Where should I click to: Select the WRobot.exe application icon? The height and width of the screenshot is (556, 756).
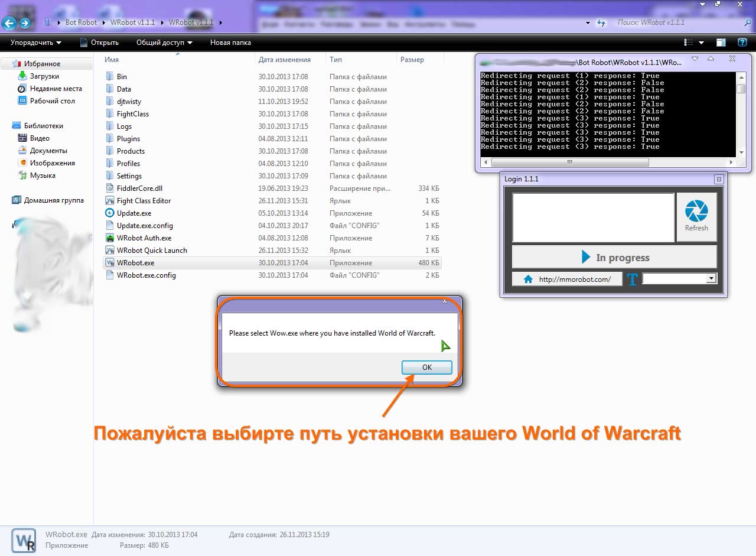[x=110, y=262]
